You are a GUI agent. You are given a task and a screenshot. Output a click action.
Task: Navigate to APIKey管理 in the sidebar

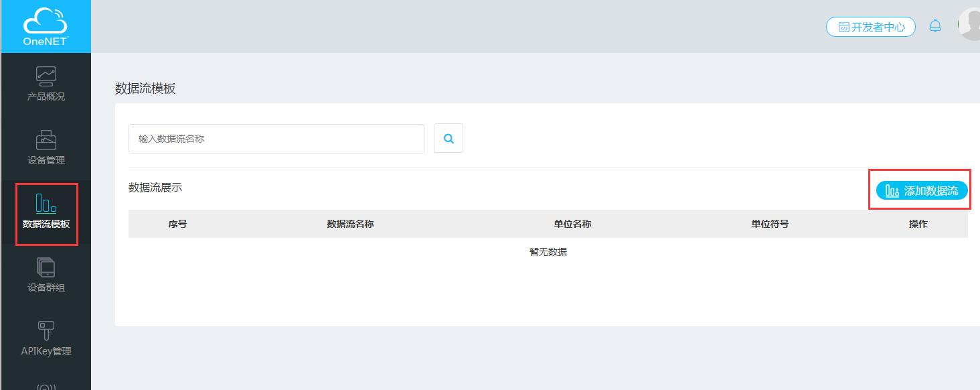click(x=46, y=338)
